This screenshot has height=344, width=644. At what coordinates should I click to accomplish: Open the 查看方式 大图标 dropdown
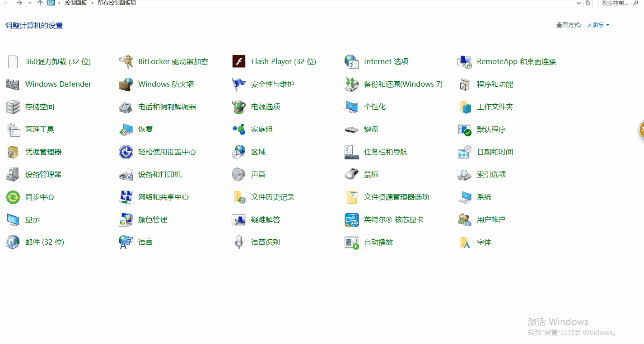pos(598,25)
